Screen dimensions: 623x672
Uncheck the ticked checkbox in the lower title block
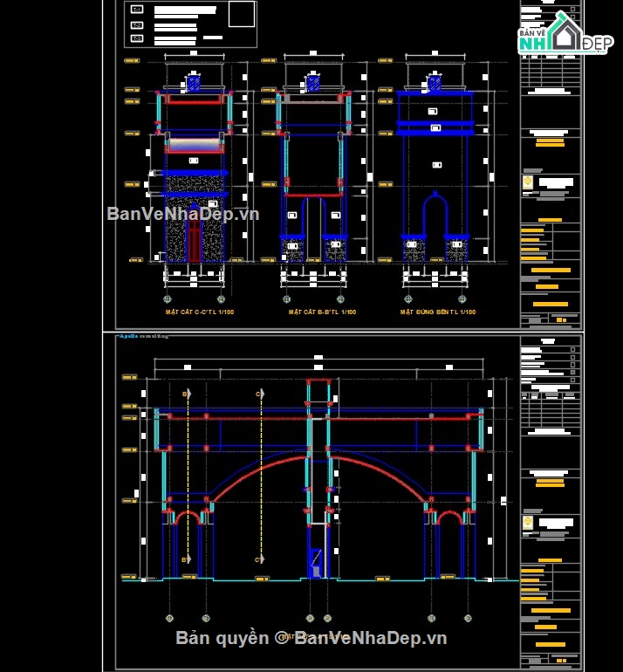click(573, 373)
